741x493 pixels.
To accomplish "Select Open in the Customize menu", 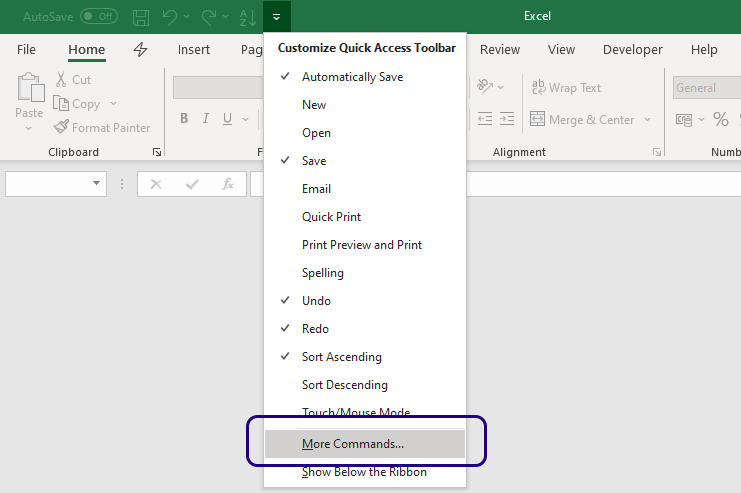I will tap(365, 133).
